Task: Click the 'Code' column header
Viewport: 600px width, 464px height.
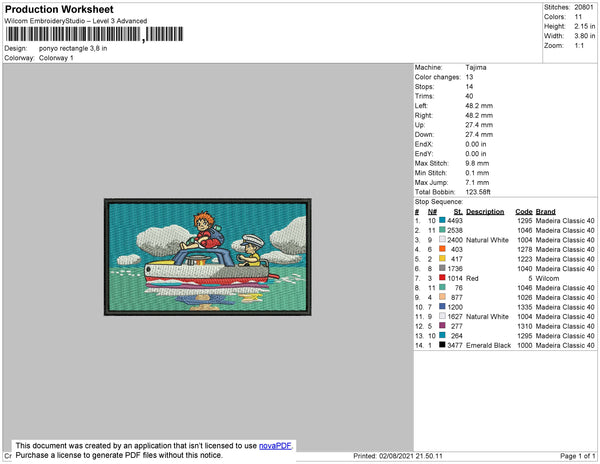Action: pos(523,212)
